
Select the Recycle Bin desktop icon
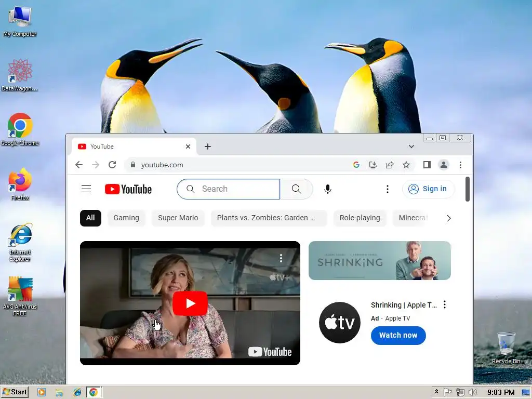(x=506, y=348)
